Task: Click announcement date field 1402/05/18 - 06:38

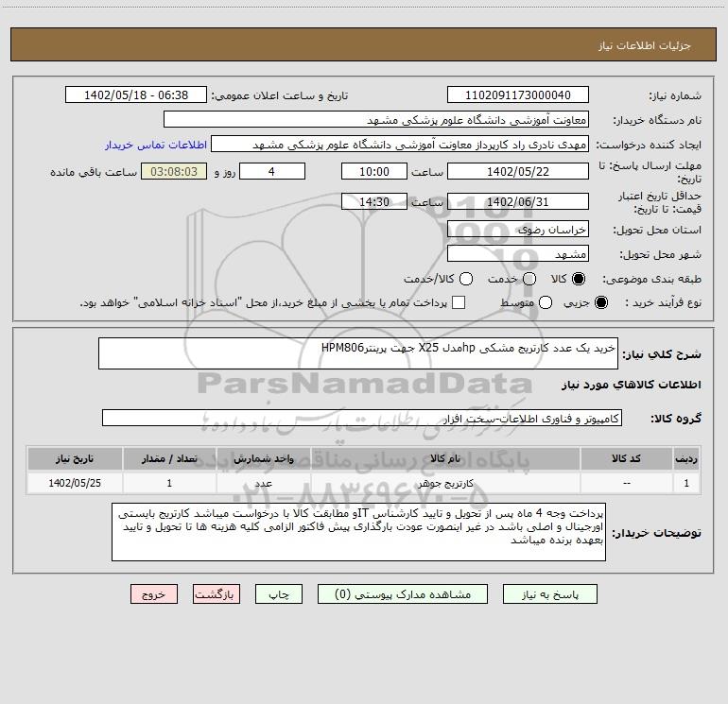Action: pos(136,94)
